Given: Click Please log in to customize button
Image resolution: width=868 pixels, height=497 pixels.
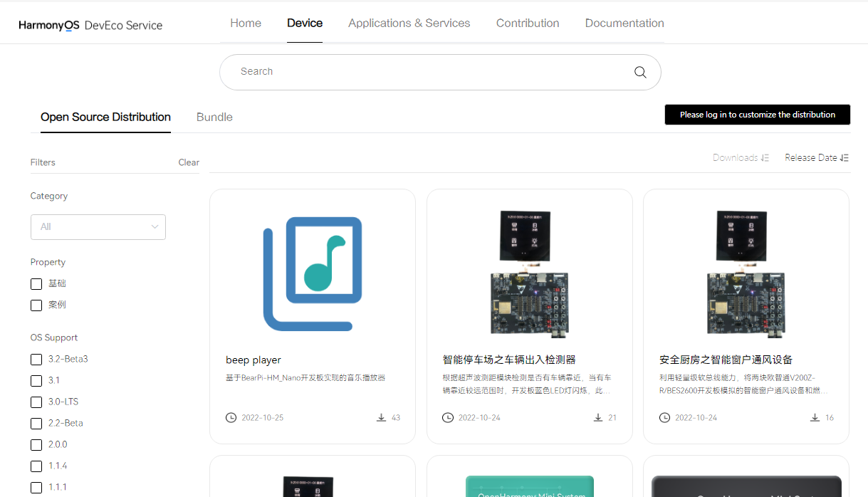Looking at the screenshot, I should point(757,115).
